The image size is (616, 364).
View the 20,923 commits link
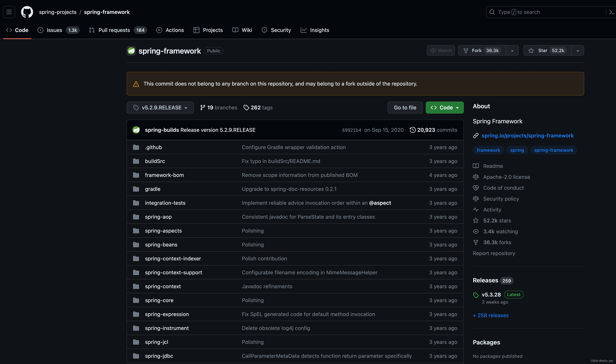433,130
